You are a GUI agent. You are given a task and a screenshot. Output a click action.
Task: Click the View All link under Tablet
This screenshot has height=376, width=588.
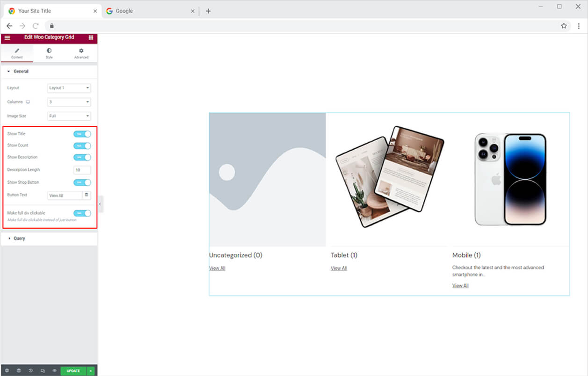(x=339, y=268)
